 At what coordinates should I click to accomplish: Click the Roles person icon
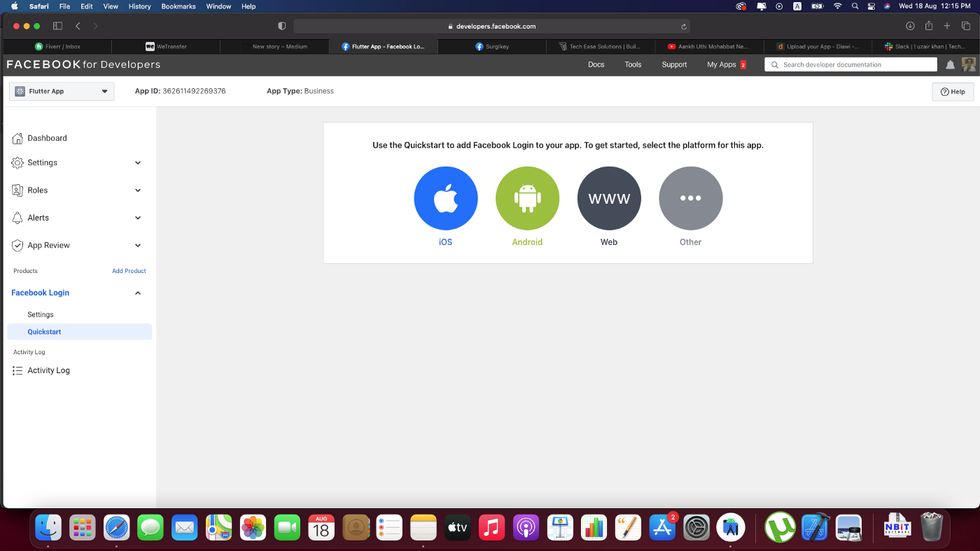[17, 190]
